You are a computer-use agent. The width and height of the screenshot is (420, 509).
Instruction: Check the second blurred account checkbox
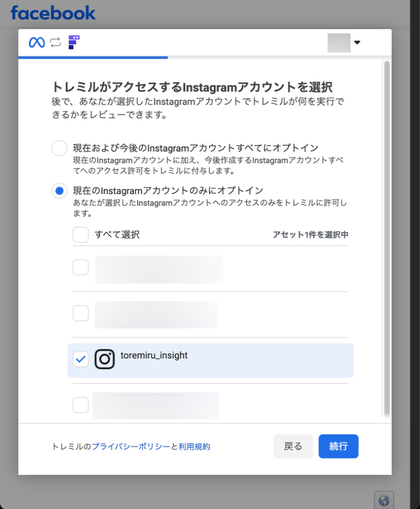81,313
